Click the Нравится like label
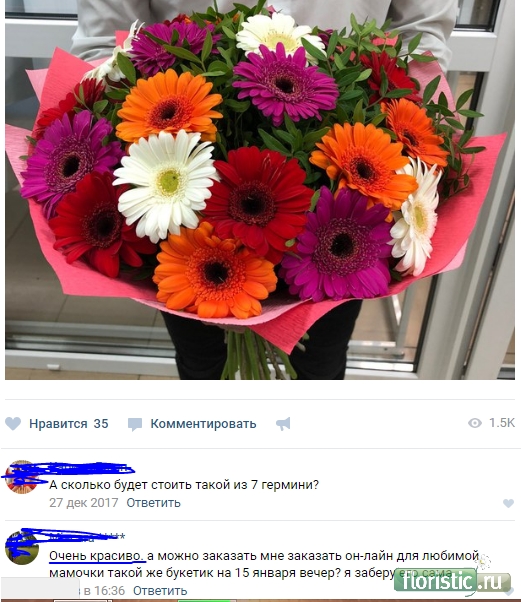Screen dimensions: 521x602 click(x=58, y=423)
